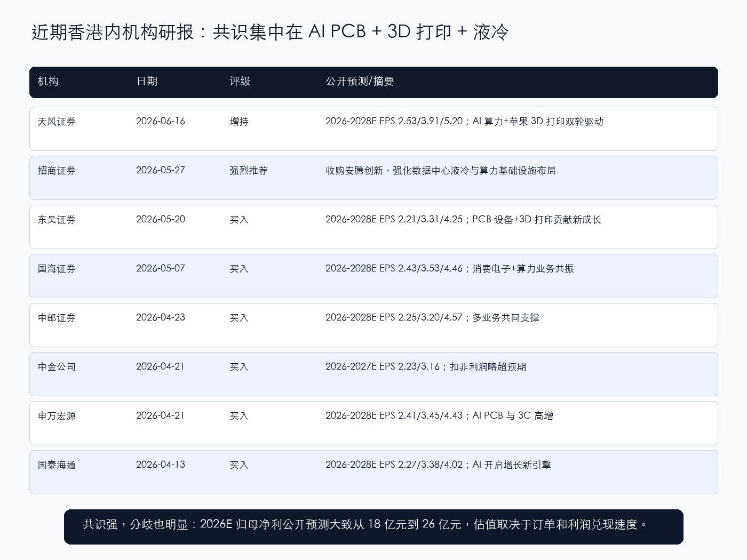Click 国泰海通's 买入 rating
This screenshot has height=560, width=747.
pyautogui.click(x=239, y=465)
